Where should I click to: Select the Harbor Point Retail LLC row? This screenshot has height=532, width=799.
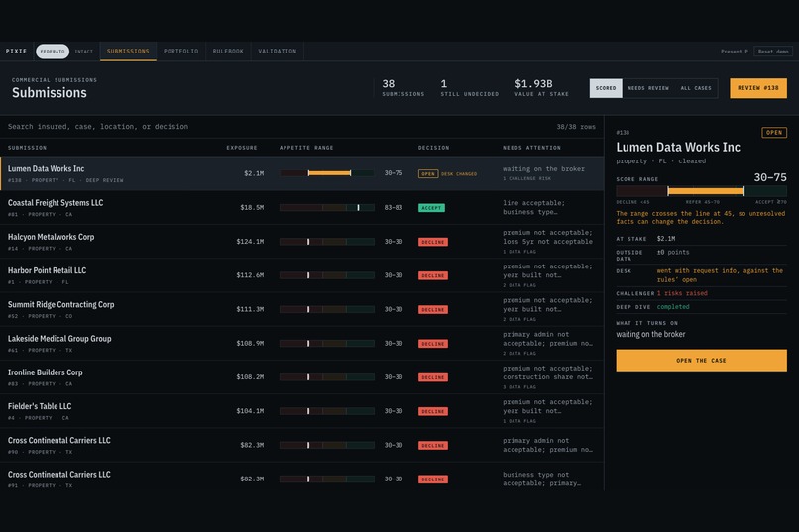pyautogui.click(x=301, y=275)
